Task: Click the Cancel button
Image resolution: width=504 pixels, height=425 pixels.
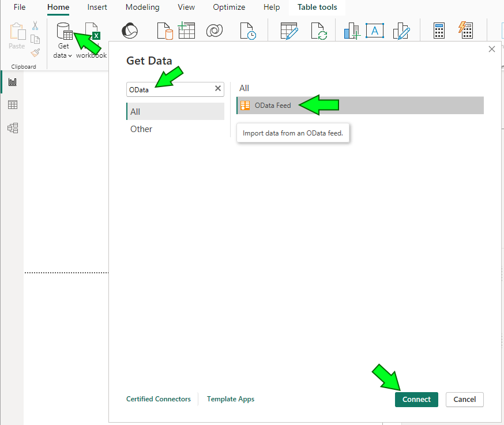Action: tap(464, 399)
